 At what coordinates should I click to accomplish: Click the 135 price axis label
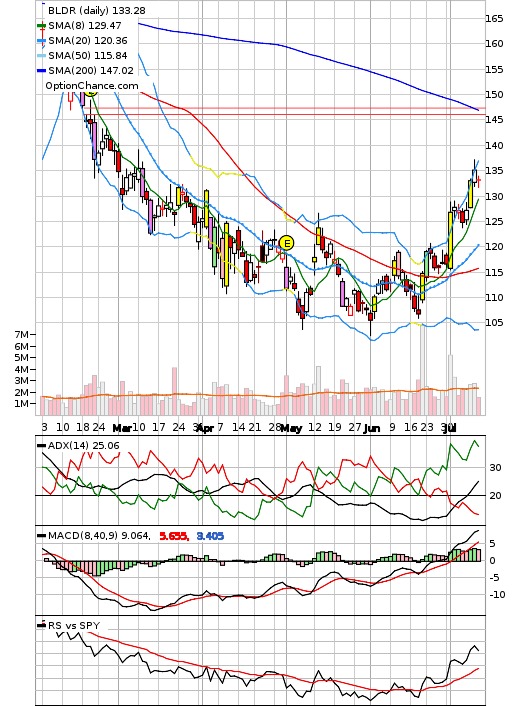point(494,171)
